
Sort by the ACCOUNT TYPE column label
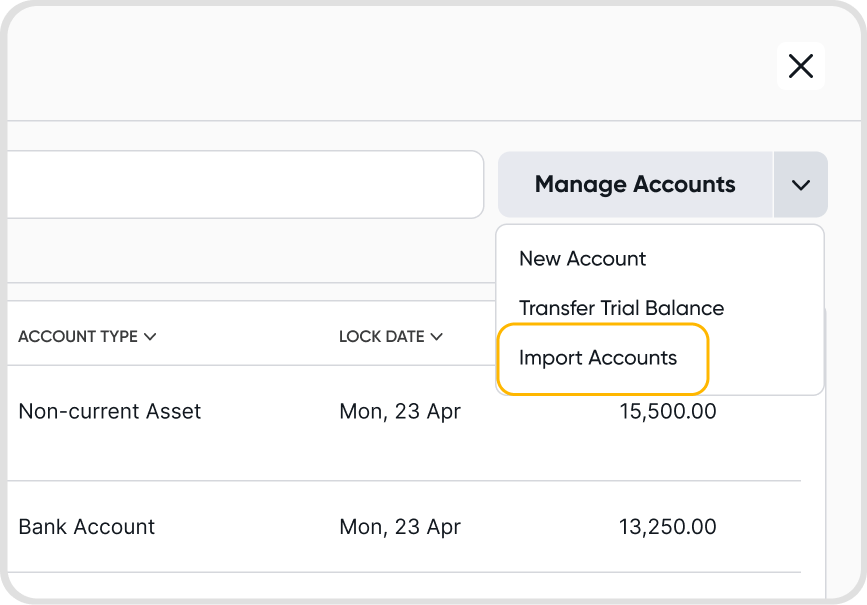78,337
